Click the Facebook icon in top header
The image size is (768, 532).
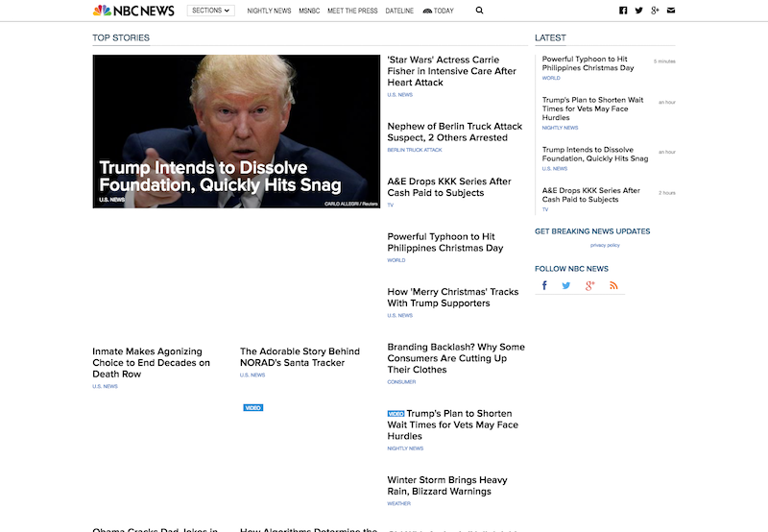[x=623, y=11]
